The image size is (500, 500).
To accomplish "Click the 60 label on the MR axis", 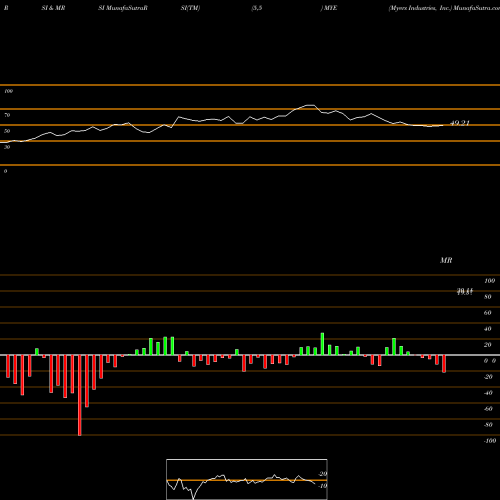I will coord(488,313).
